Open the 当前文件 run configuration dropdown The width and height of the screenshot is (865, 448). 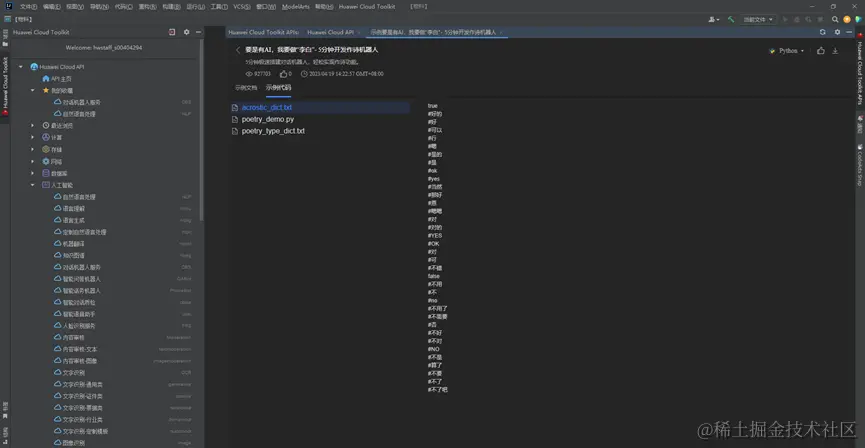point(758,19)
